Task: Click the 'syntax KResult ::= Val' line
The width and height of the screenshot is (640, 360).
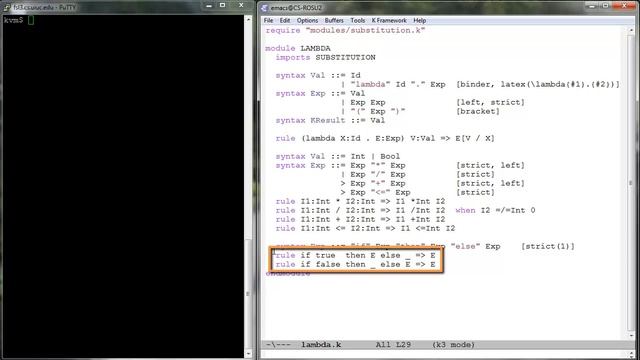Action: coord(330,120)
